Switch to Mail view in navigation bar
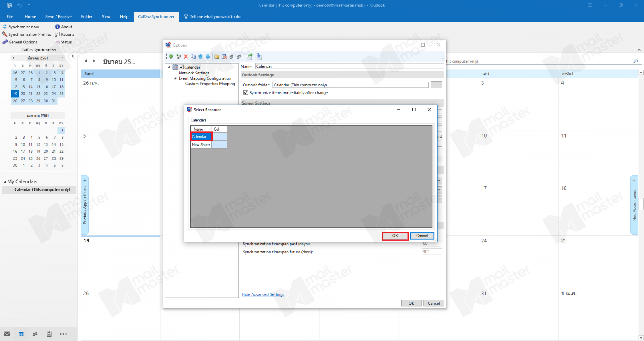Screen dimensions: 644x341 click(x=7, y=334)
